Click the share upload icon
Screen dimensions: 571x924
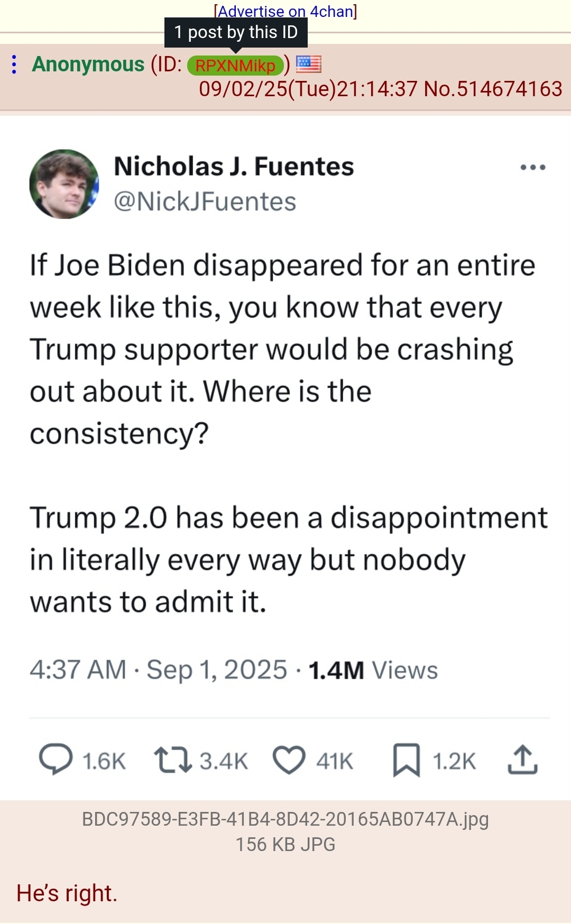[522, 760]
